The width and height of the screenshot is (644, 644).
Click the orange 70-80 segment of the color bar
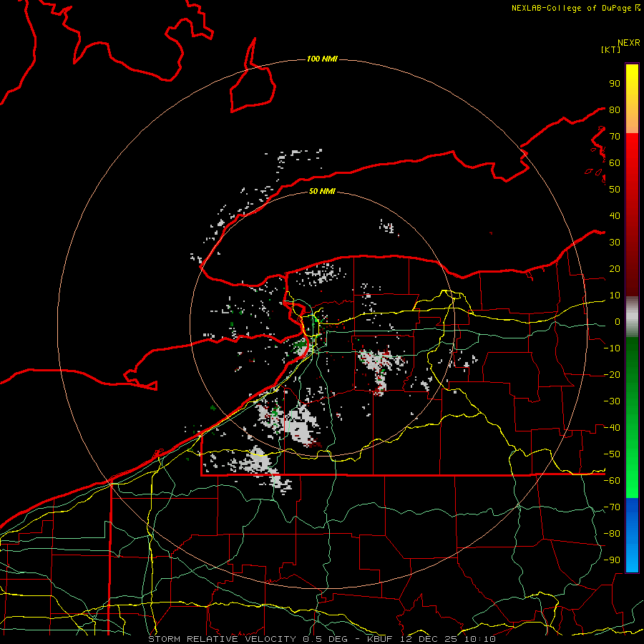coord(632,122)
